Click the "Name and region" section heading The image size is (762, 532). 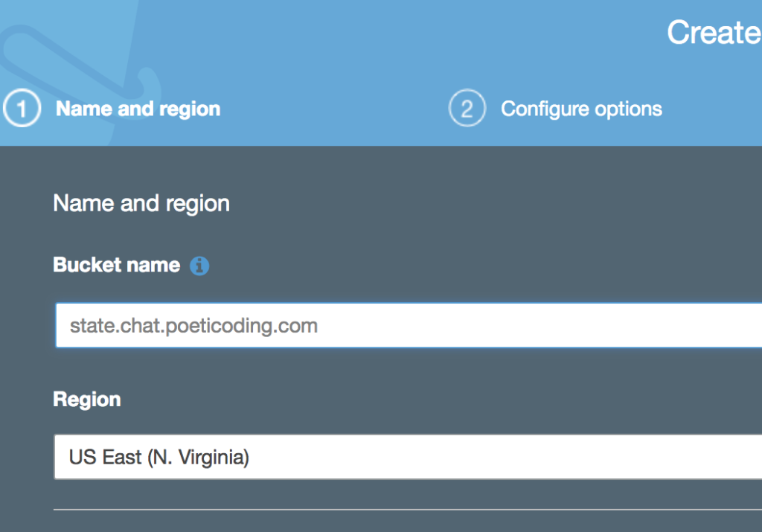point(141,203)
